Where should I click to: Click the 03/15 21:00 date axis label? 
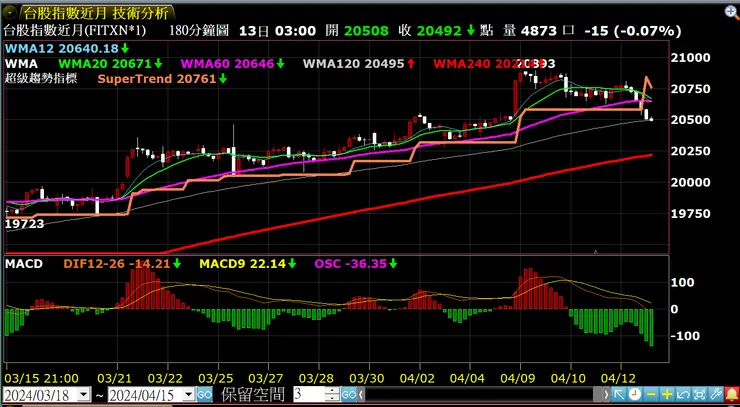coord(41,379)
